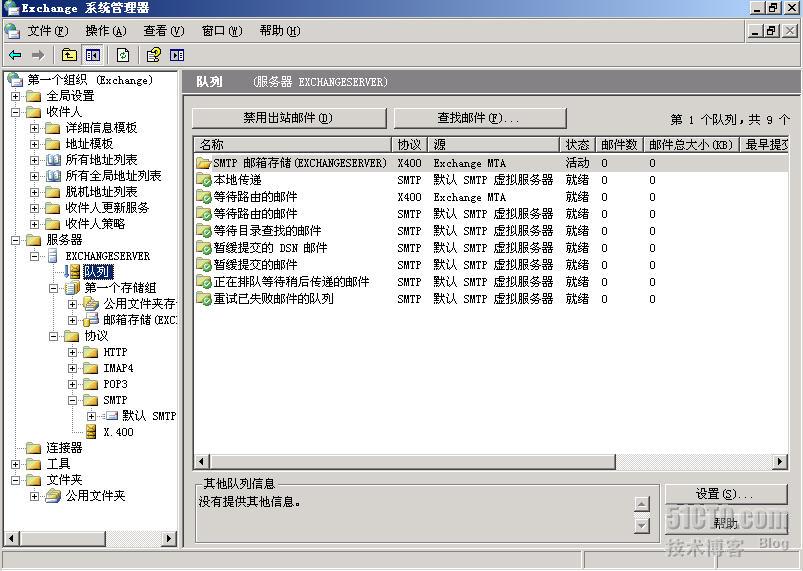Click the 设置(S)... button

click(726, 494)
